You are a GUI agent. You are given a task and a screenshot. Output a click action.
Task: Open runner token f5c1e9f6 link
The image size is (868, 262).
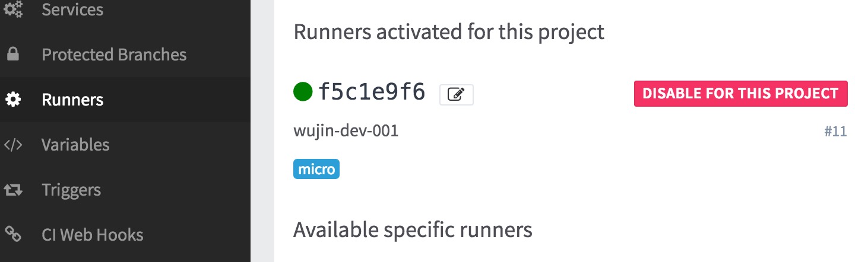pos(372,92)
